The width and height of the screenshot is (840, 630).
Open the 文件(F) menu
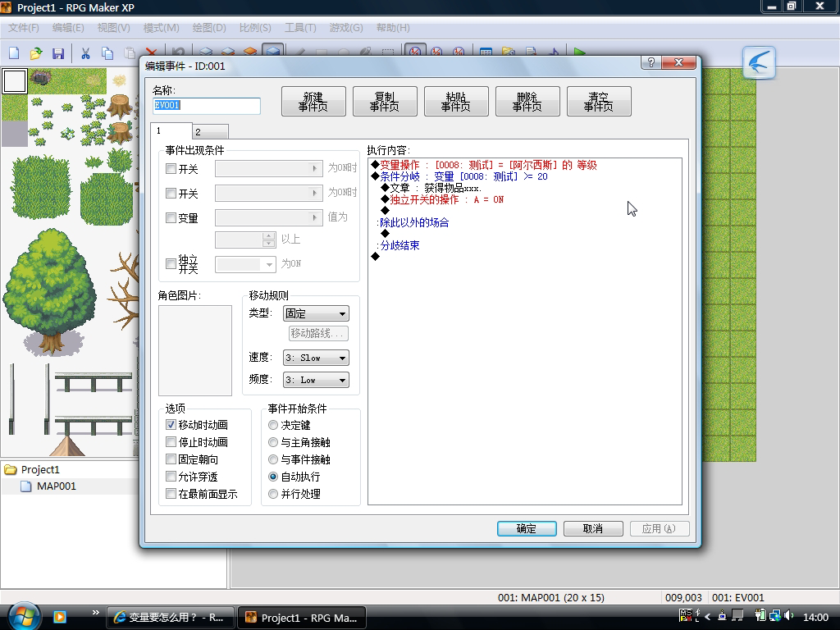pyautogui.click(x=24, y=27)
